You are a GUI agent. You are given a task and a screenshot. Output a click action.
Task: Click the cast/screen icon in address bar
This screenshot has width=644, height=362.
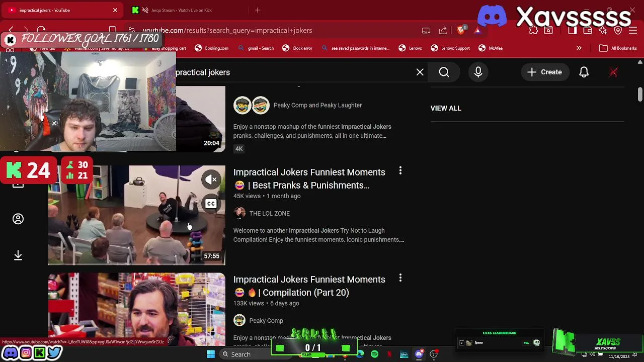tap(426, 31)
